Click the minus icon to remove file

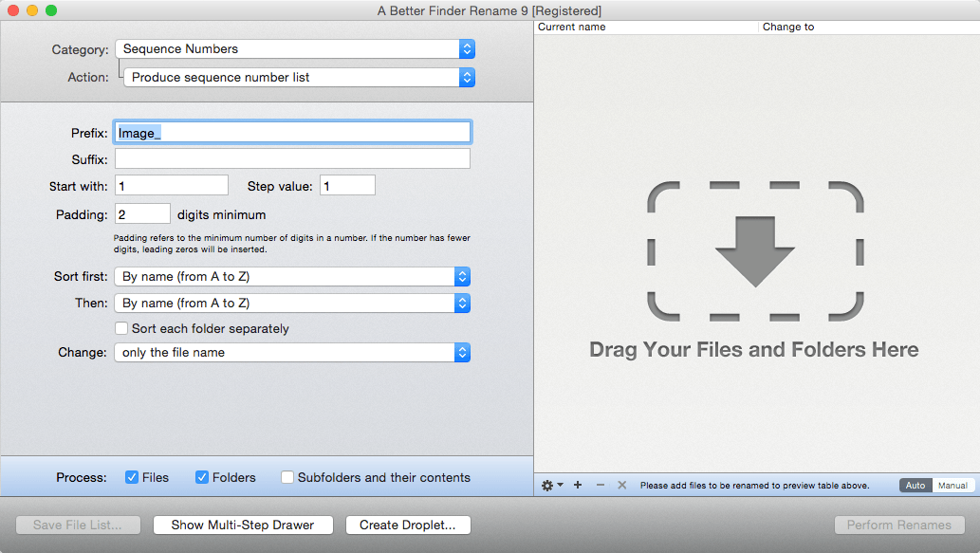tap(600, 485)
